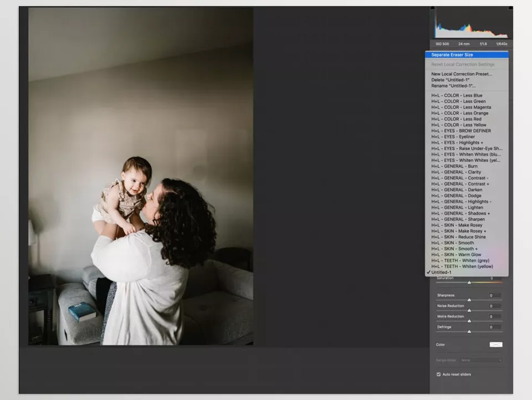Click the Sharpness slider handle
This screenshot has width=532, height=400.
(469, 300)
